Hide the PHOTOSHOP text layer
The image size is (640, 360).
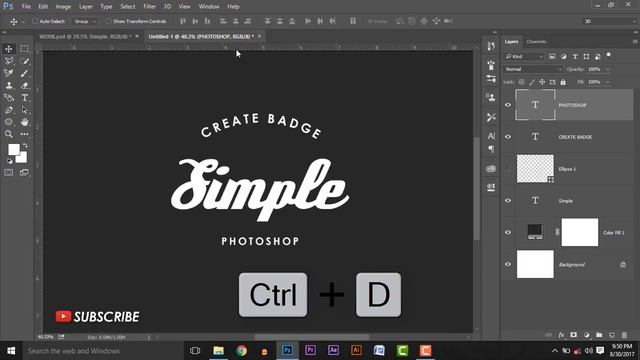coord(508,105)
